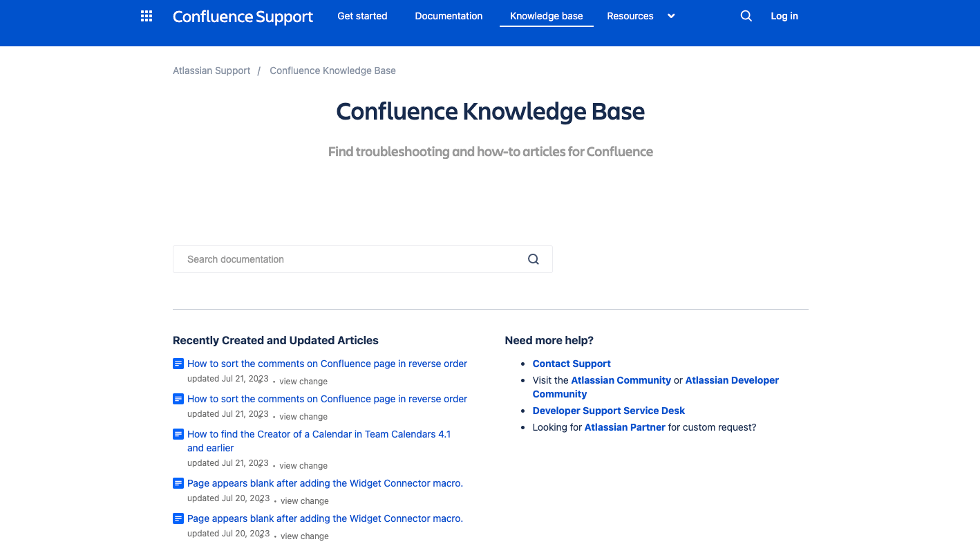Click the document icon beside the Team Calendars article
Image resolution: width=980 pixels, height=544 pixels.
pos(178,434)
